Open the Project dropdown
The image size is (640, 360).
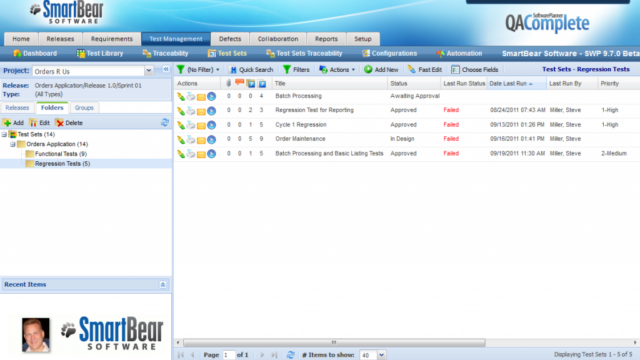coord(149,71)
